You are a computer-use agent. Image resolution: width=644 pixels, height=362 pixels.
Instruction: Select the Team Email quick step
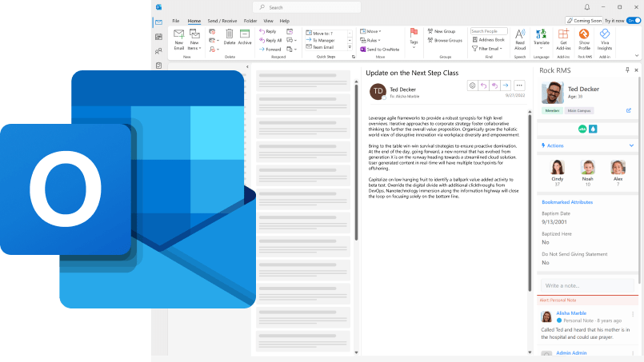320,47
